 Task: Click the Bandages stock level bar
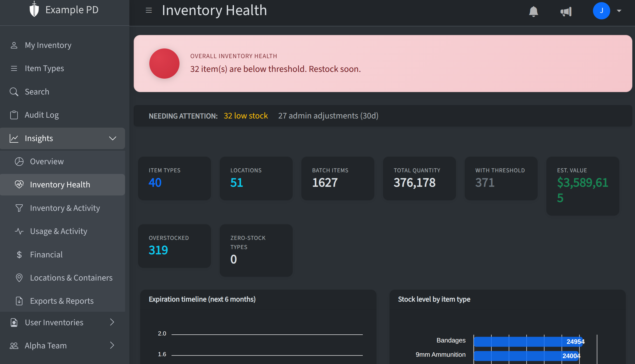[528, 341]
